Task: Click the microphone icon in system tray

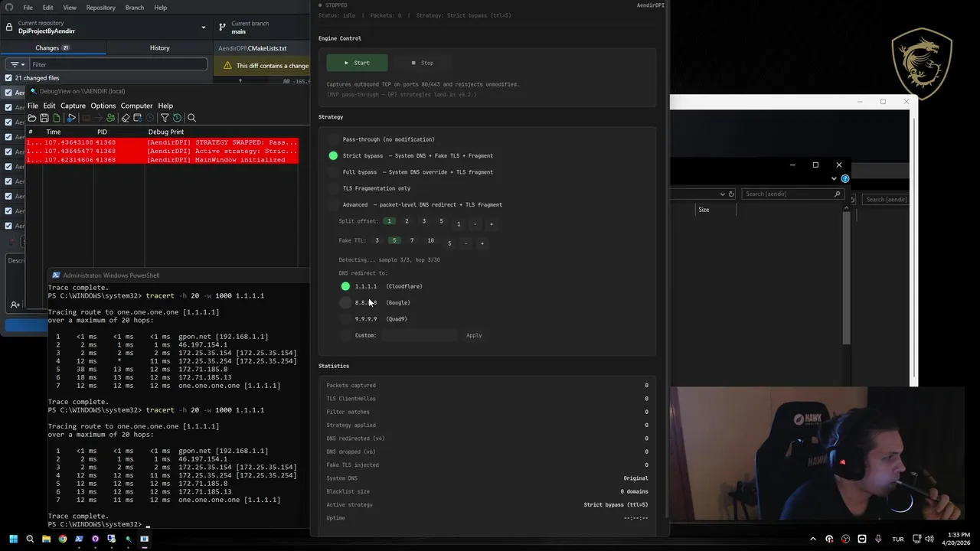Action: click(878, 539)
